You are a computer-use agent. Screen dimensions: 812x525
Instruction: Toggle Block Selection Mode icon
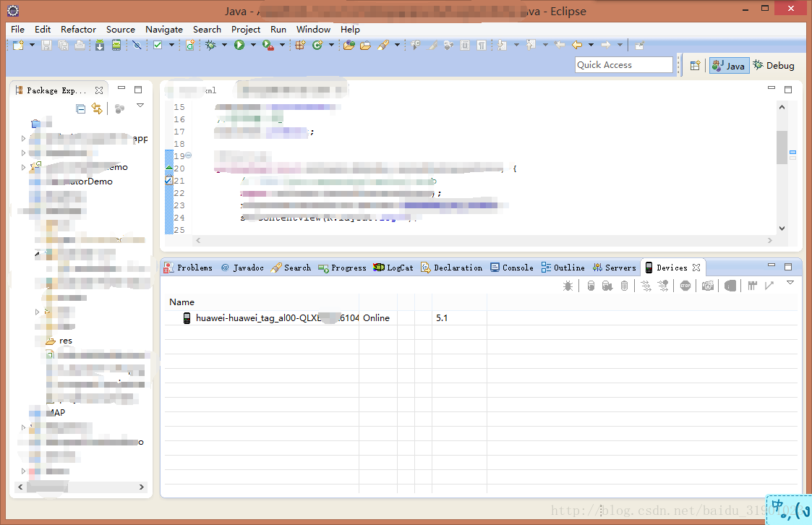(465, 46)
